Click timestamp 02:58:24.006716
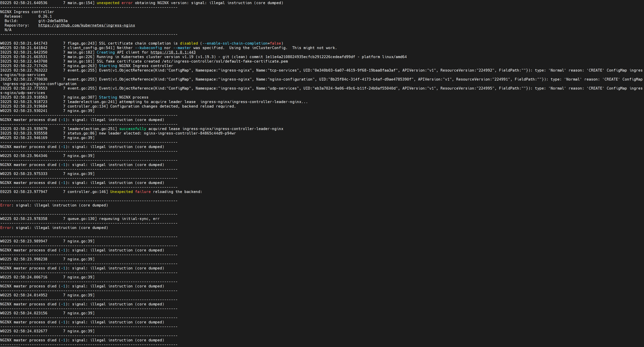The image size is (644, 347). (30, 277)
